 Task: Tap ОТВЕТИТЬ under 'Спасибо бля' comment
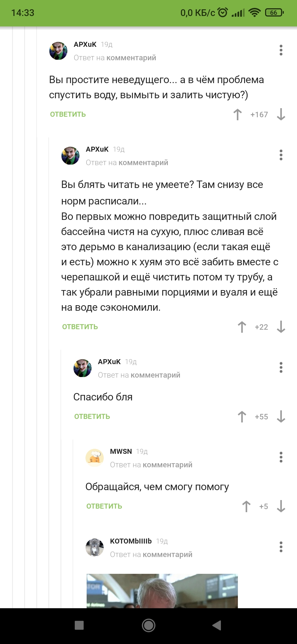92,417
